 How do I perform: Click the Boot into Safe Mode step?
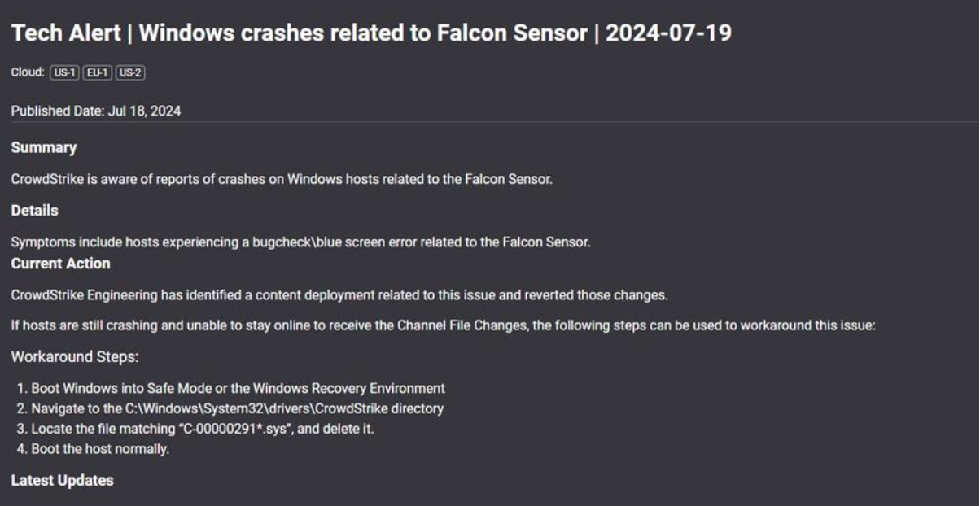(238, 389)
